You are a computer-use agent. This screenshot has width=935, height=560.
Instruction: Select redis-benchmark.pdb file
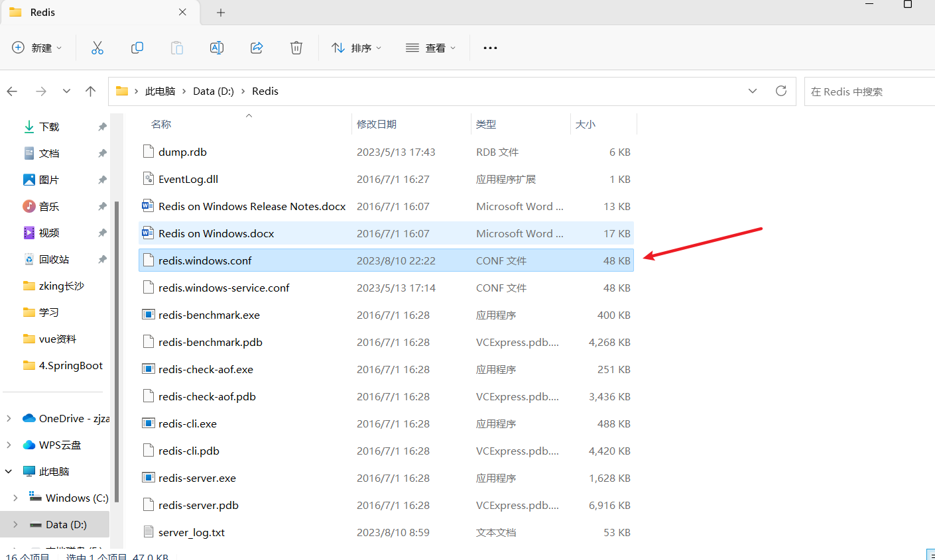tap(386, 342)
